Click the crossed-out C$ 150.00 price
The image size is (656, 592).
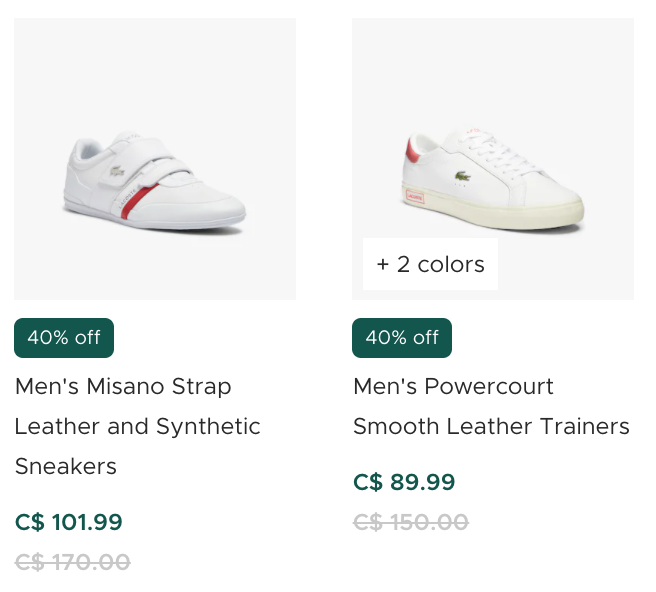pos(411,522)
